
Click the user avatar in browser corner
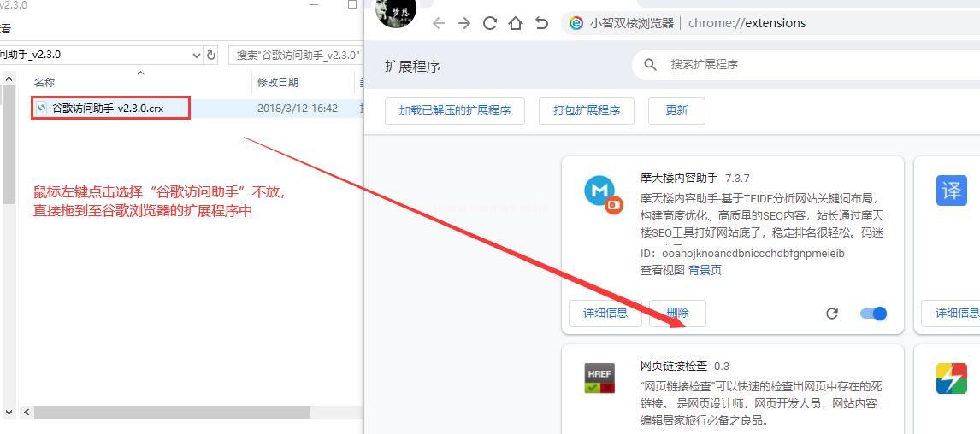[x=396, y=12]
